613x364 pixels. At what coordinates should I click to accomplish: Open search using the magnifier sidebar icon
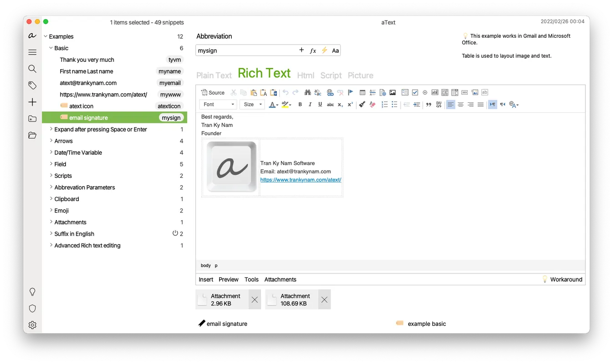(x=32, y=69)
